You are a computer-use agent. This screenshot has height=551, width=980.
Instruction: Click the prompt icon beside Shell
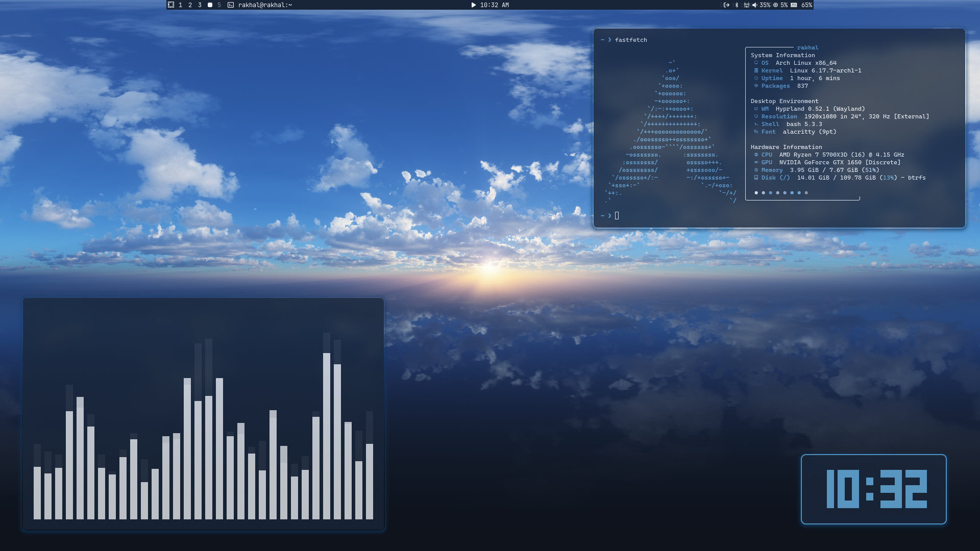pos(756,124)
